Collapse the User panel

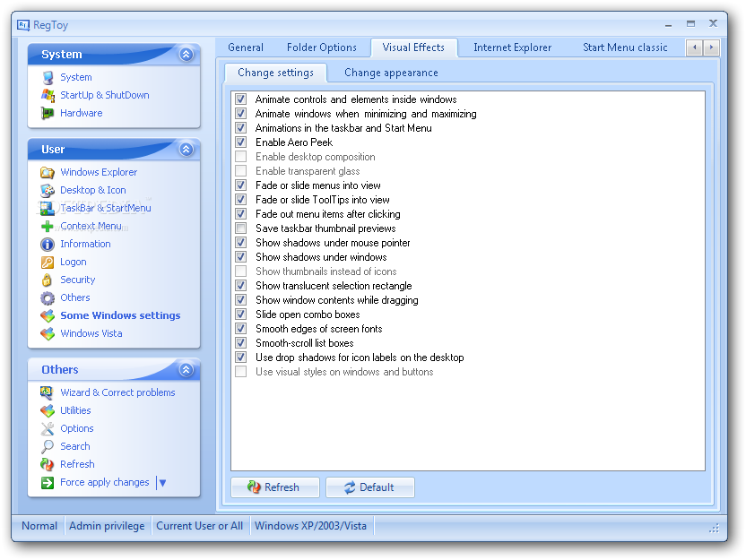click(186, 150)
